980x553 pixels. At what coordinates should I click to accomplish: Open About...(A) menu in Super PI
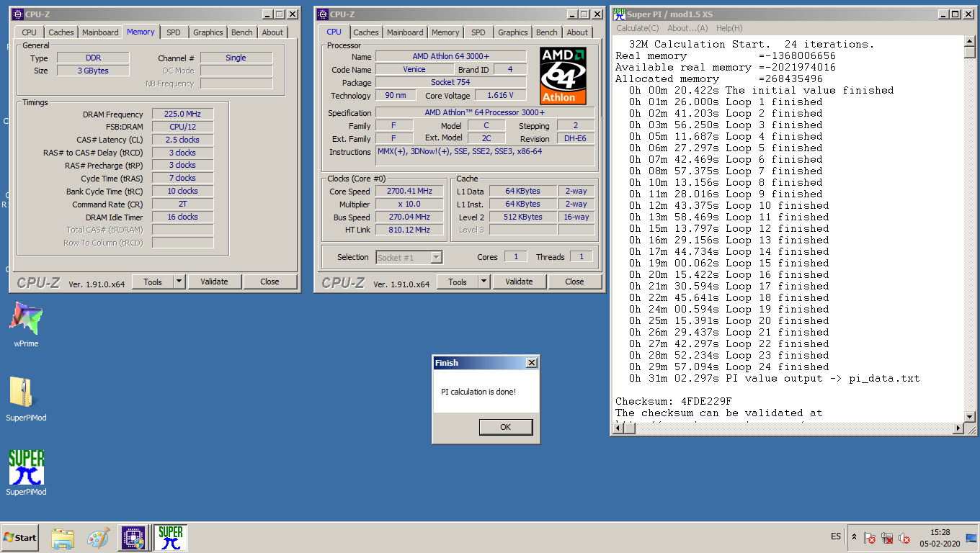[687, 28]
